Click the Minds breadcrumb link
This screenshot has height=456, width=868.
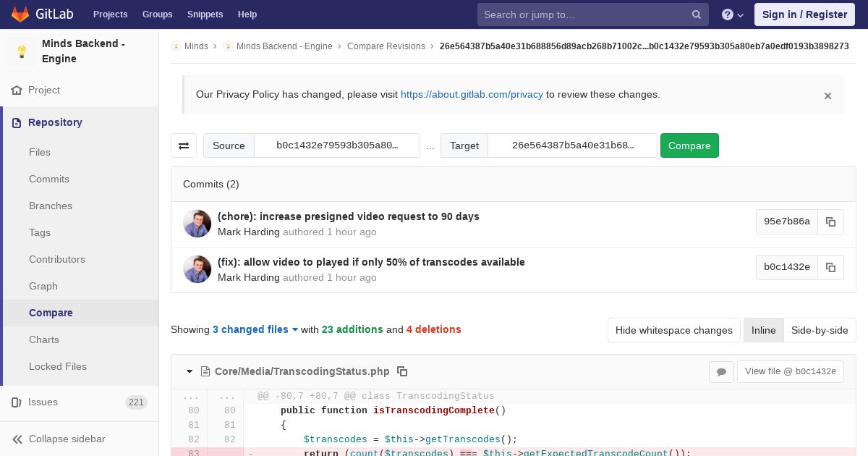pos(196,46)
